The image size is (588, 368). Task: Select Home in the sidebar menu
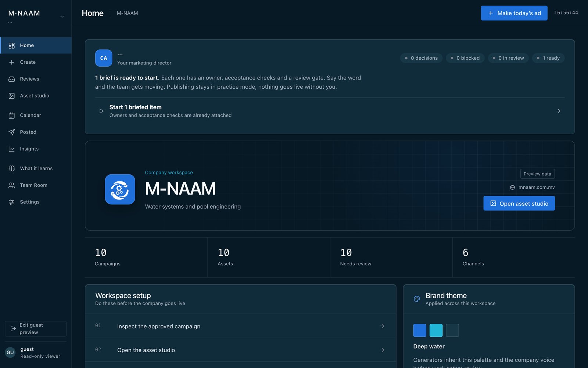pyautogui.click(x=36, y=45)
